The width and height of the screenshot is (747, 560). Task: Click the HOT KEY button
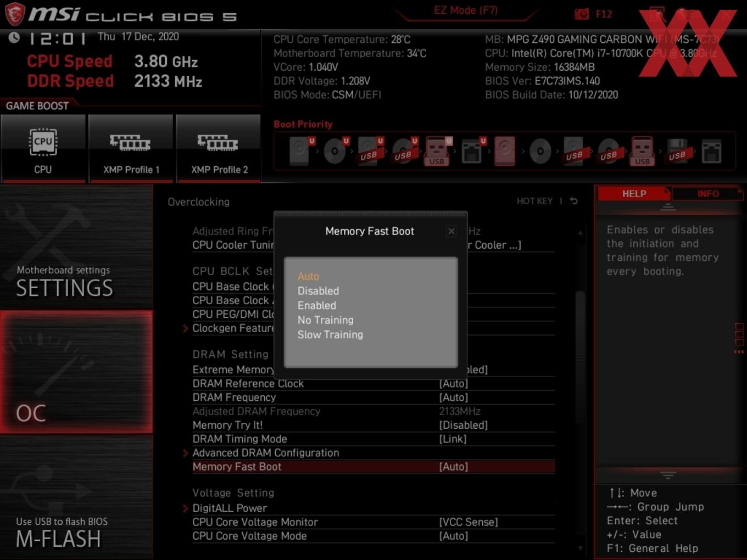coord(534,201)
